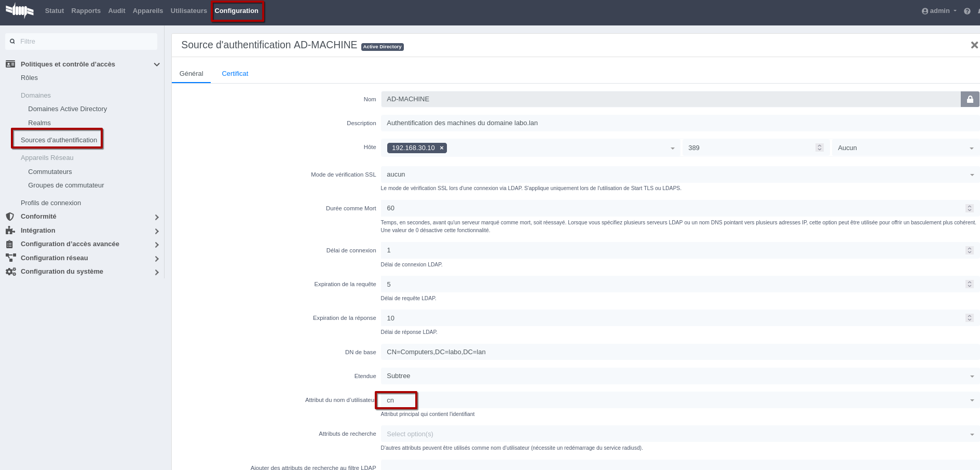Go to Profils de connexion
Viewport: 980px width, 470px height.
(51, 203)
